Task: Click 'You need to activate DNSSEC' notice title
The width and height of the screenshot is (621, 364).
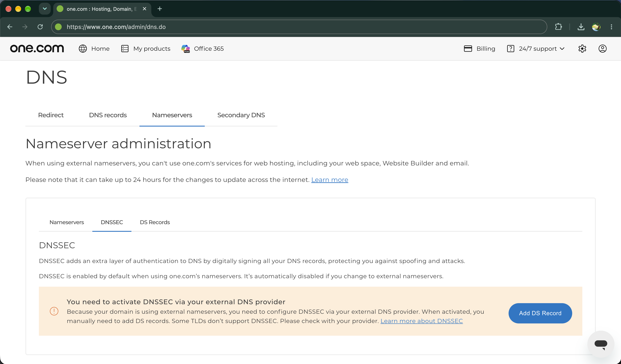Action: coord(176,302)
